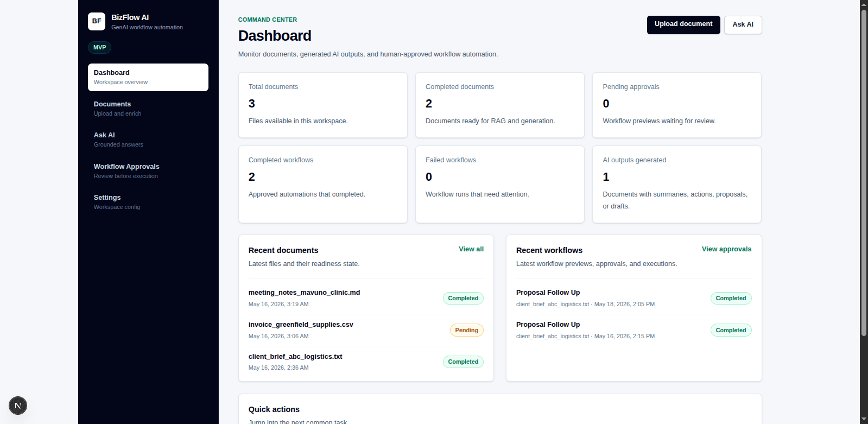Viewport: 868px width, 424px height.
Task: Click the BizFlow AI brand name
Action: pos(130,17)
